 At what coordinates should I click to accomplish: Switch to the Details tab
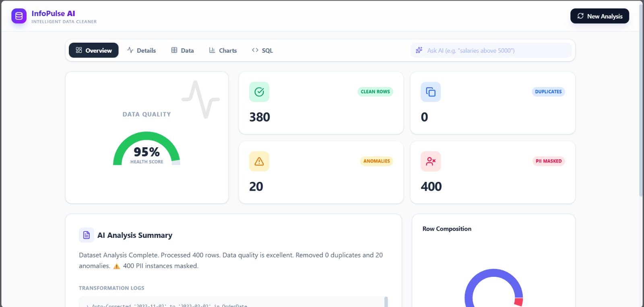pos(141,50)
